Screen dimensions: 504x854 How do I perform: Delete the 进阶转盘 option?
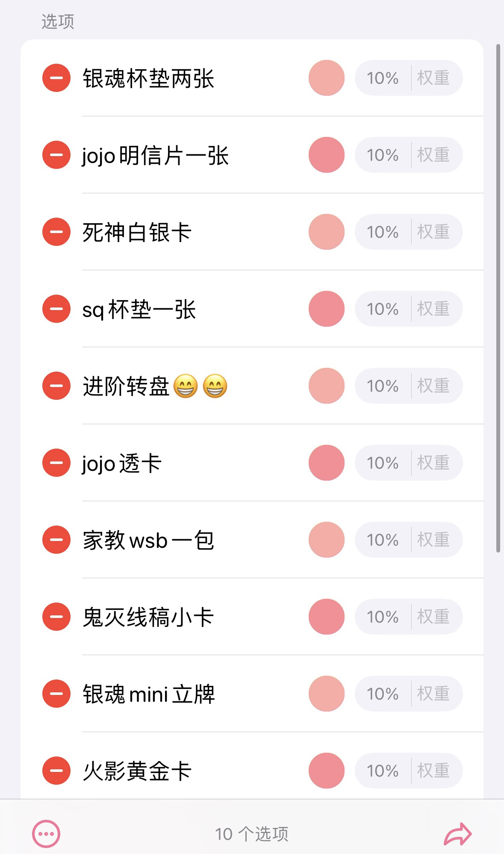pos(56,386)
